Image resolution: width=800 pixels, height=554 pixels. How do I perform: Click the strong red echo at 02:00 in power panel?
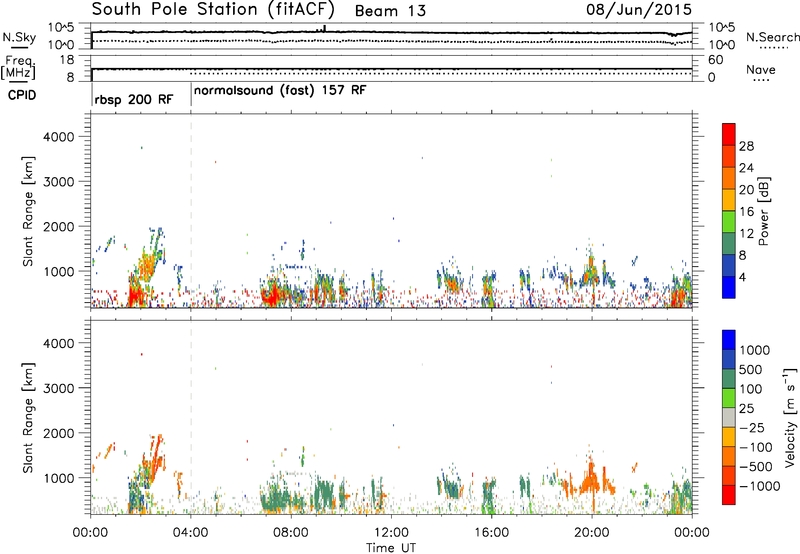click(136, 295)
